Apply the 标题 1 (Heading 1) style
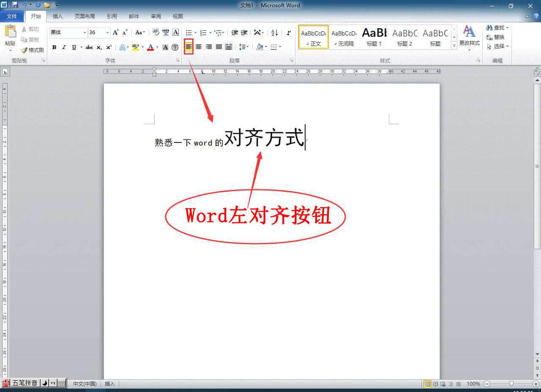 pos(374,37)
